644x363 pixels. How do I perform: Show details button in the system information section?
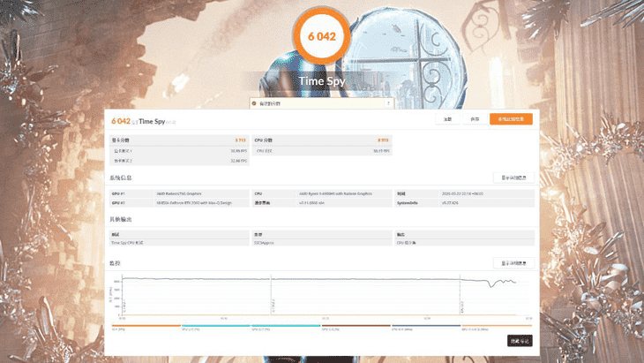pyautogui.click(x=513, y=178)
